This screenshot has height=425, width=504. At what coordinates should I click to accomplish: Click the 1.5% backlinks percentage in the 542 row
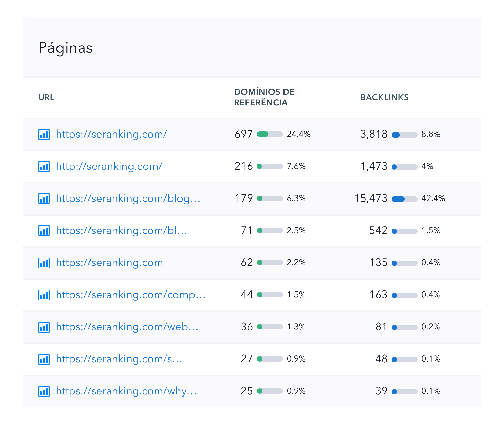coord(431,230)
